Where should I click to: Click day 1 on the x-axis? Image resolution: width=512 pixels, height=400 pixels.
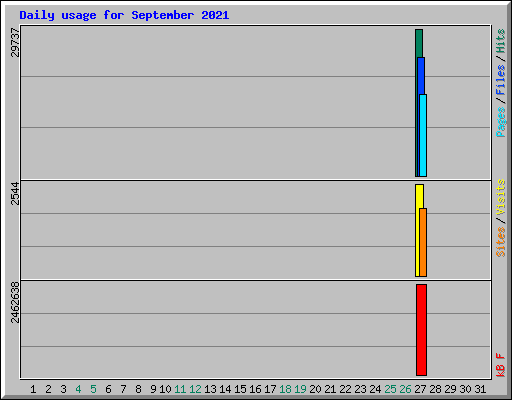[x=33, y=389]
